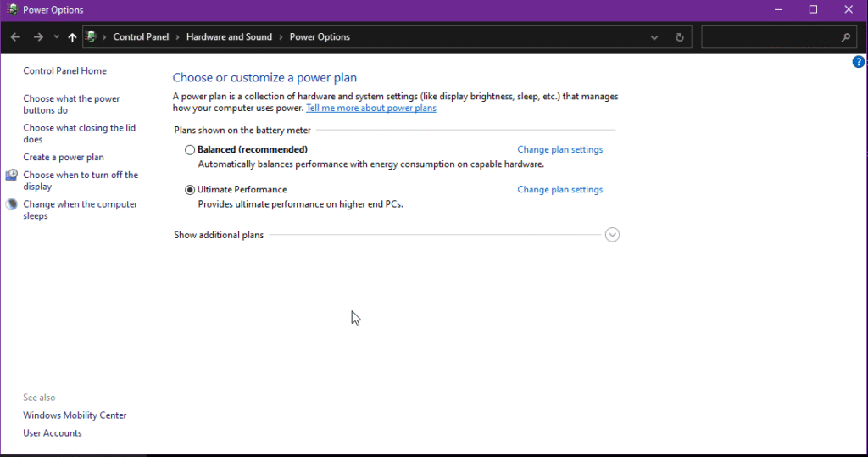
Task: Open Choose when to turn off the display
Action: coord(81,181)
